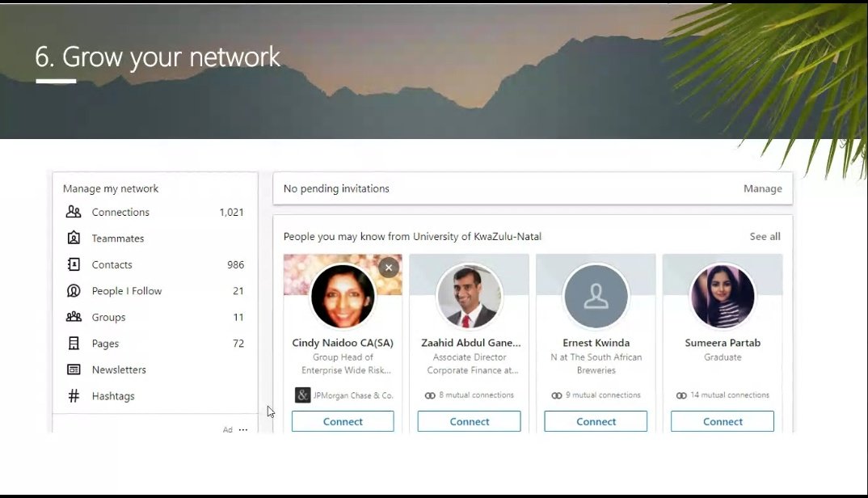Click 'No pending invitations' text
868x498 pixels.
(336, 188)
